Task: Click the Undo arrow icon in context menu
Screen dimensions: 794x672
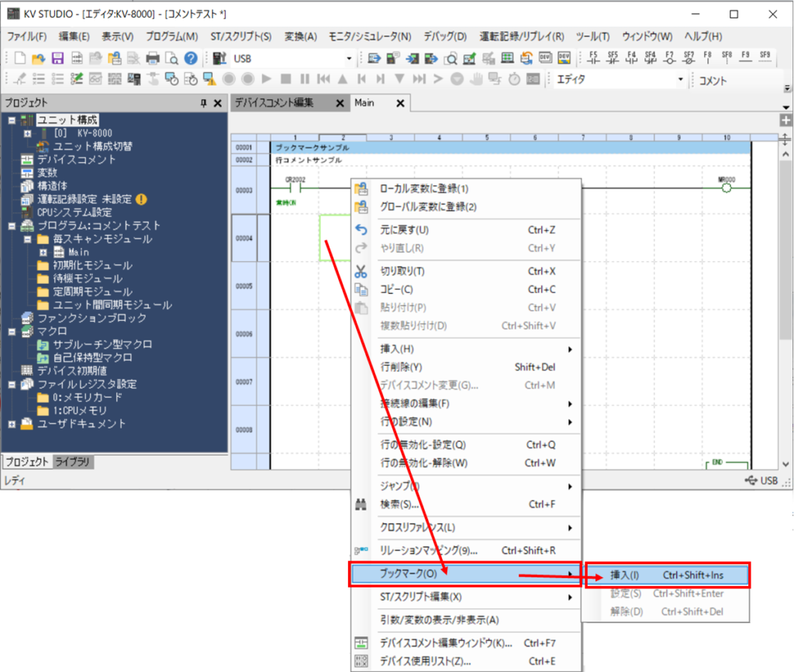Action: pos(361,229)
